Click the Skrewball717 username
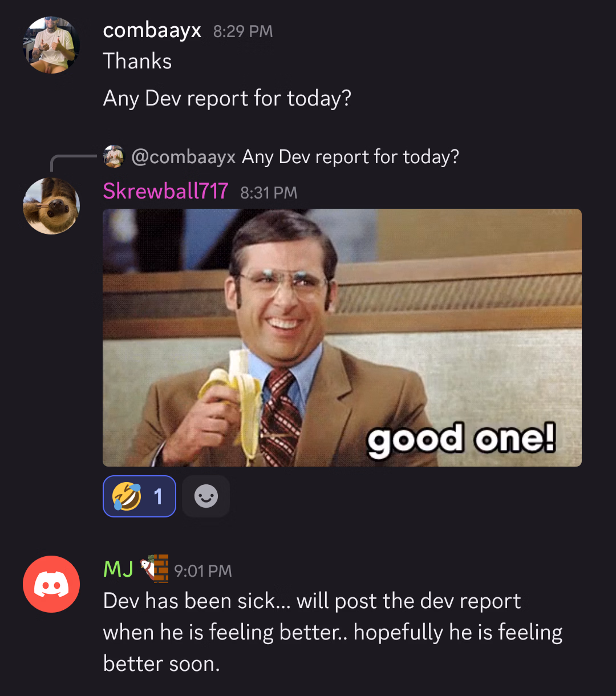 pos(165,191)
